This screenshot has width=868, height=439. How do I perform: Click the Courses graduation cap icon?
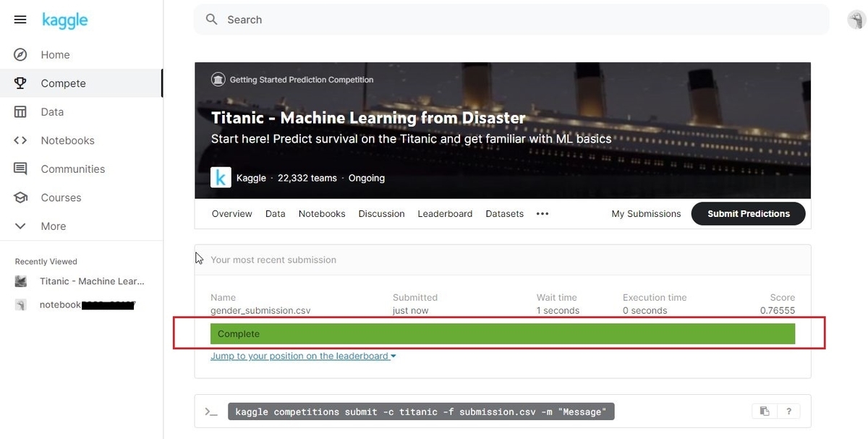(20, 197)
